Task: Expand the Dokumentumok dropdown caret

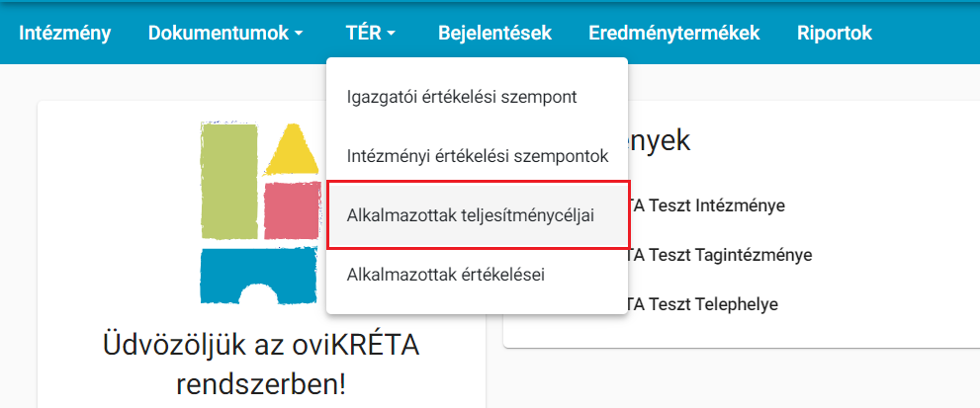Action: 298,34
